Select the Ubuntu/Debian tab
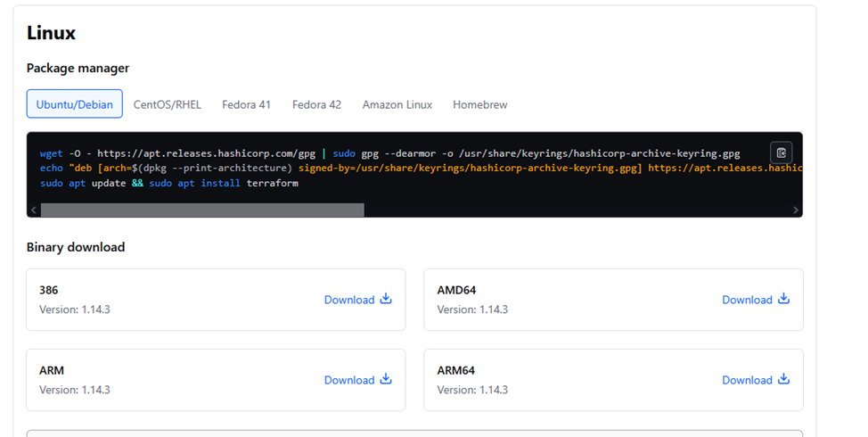The height and width of the screenshot is (437, 868). pos(75,104)
